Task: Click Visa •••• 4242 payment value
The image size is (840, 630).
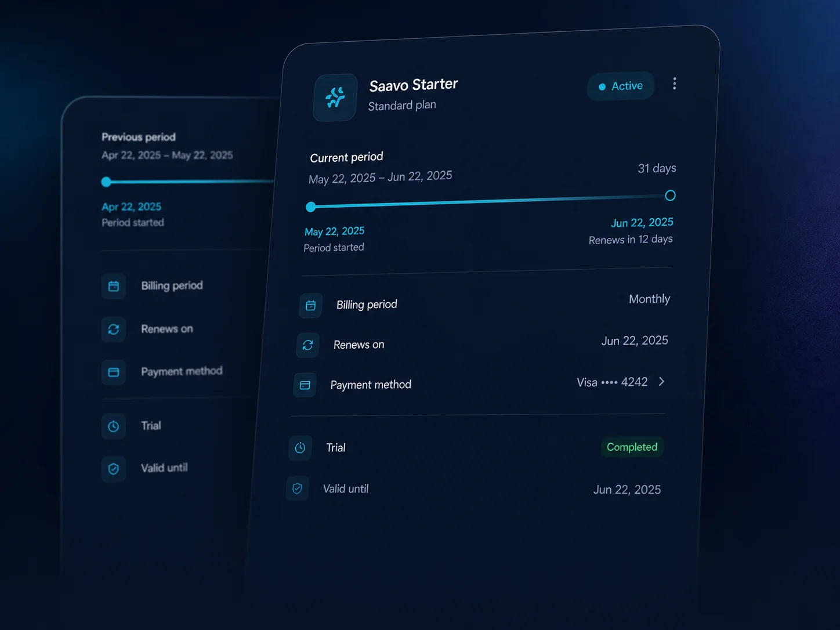Action: tap(612, 382)
